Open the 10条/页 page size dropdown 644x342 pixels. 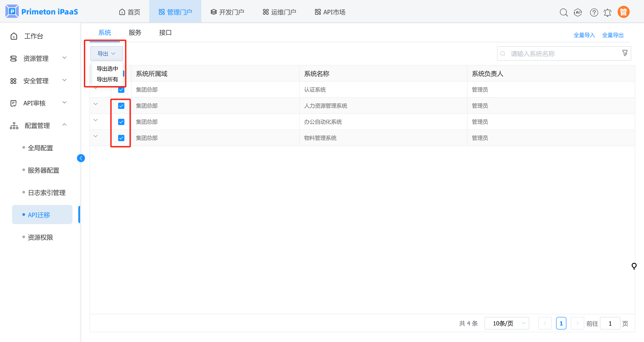pyautogui.click(x=506, y=323)
